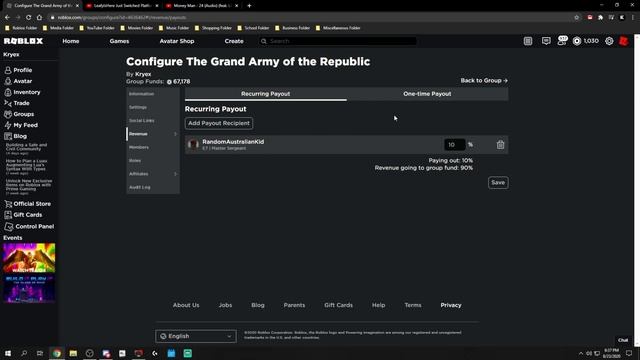
Task: Click the browser address bar
Action: pos(310,18)
